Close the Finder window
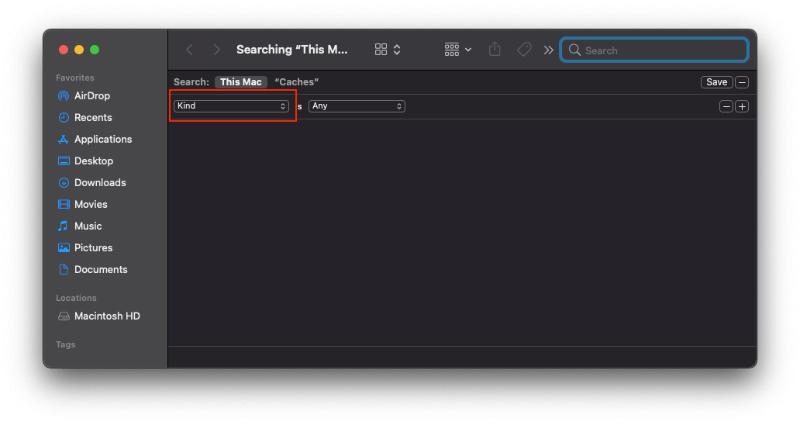The width and height of the screenshot is (800, 425). click(x=63, y=49)
